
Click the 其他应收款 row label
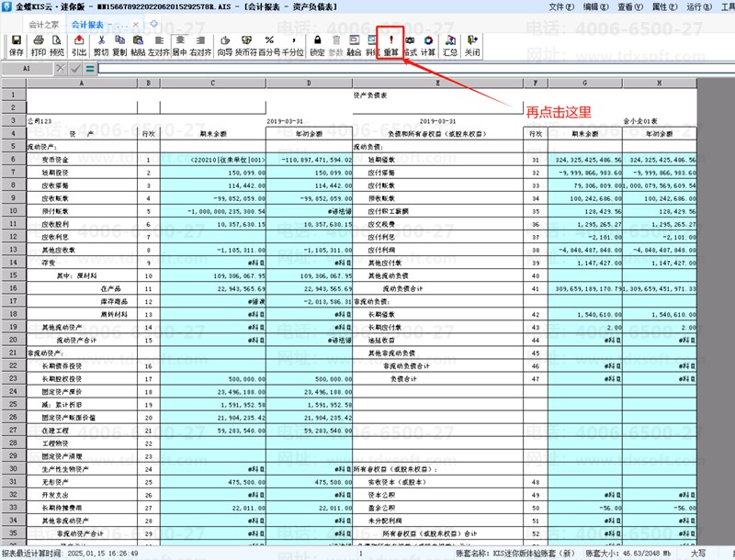point(59,250)
